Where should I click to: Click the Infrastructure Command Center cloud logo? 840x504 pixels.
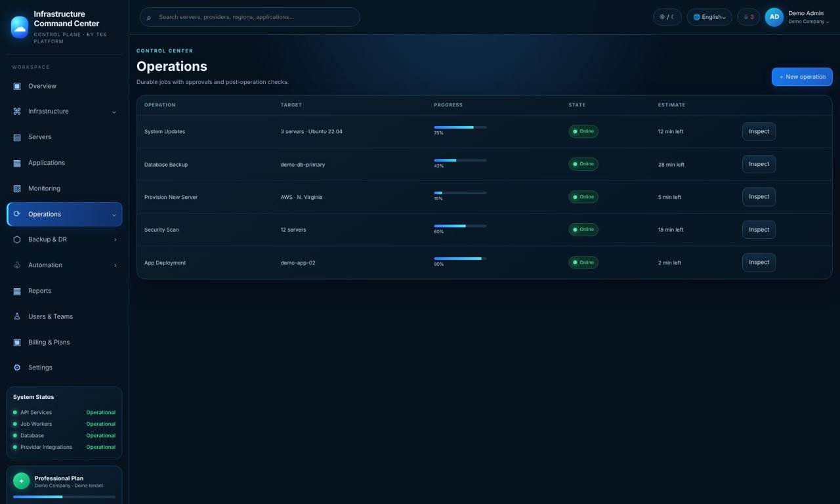pos(20,27)
